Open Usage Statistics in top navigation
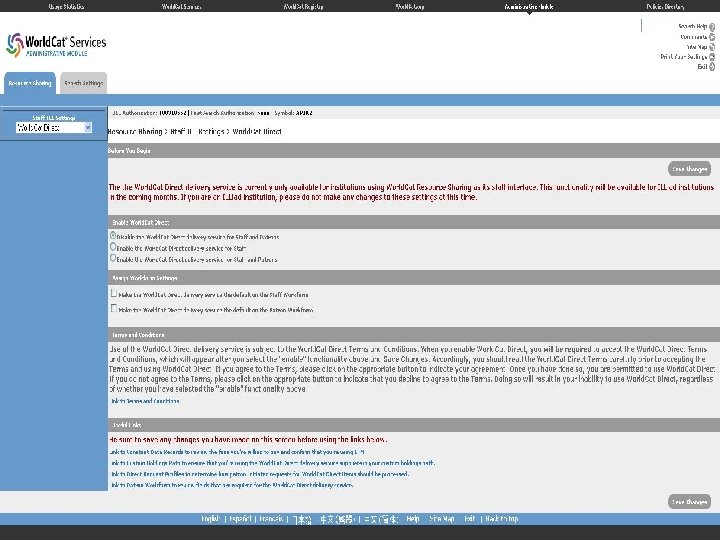 66,6
